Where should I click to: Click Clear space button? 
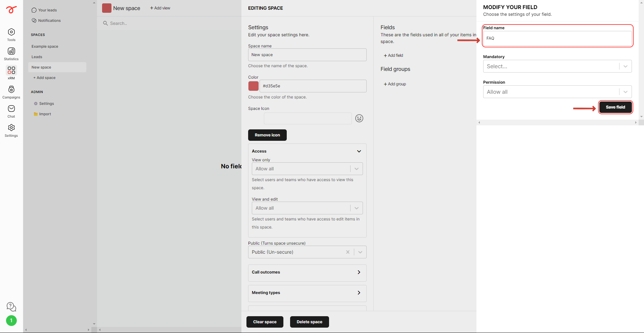coord(265,322)
